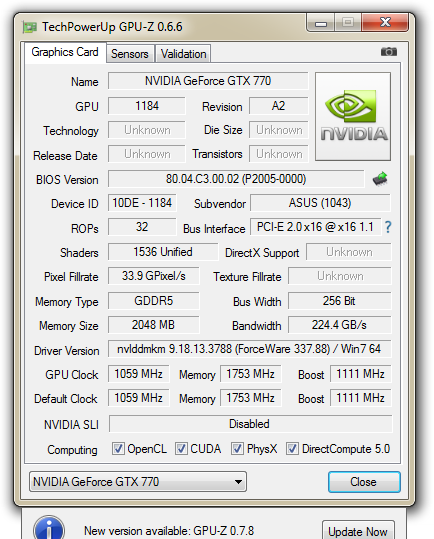Toggle the DirectCompute 5.0 checkbox
The width and height of the screenshot is (434, 539).
[292, 449]
